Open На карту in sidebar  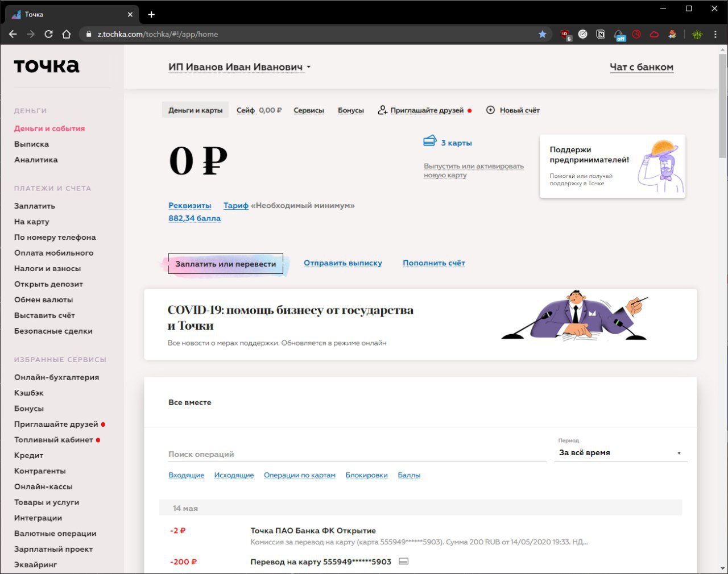(x=32, y=222)
